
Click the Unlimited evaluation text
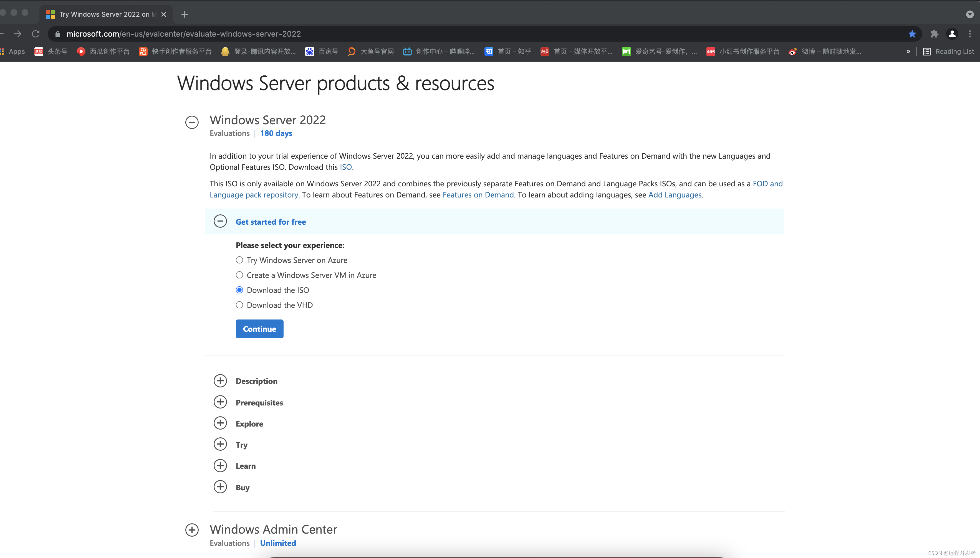278,543
